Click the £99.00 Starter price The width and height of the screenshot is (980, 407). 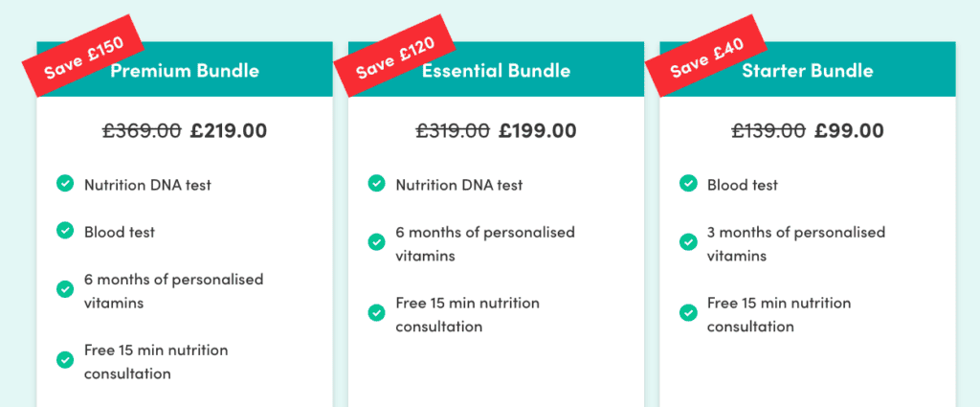849,130
